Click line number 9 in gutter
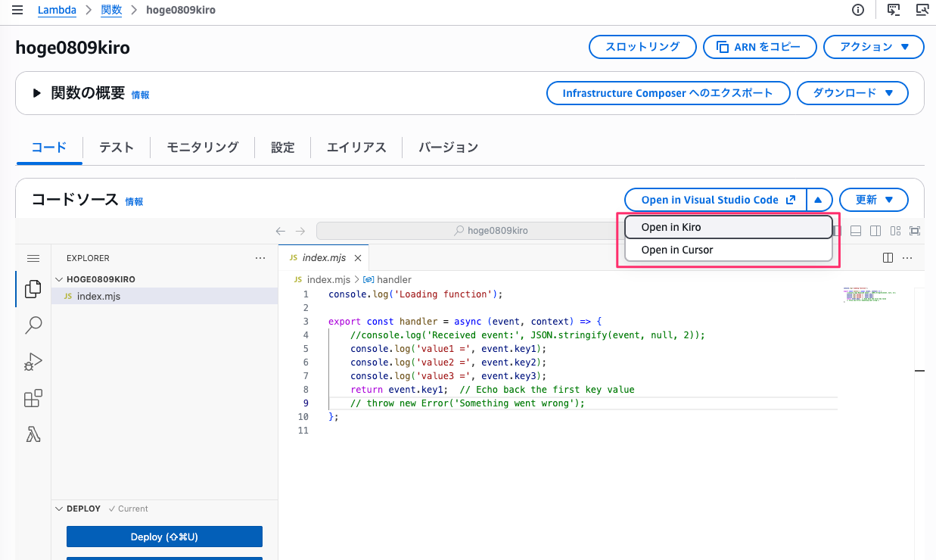The height and width of the screenshot is (560, 936). 305,403
